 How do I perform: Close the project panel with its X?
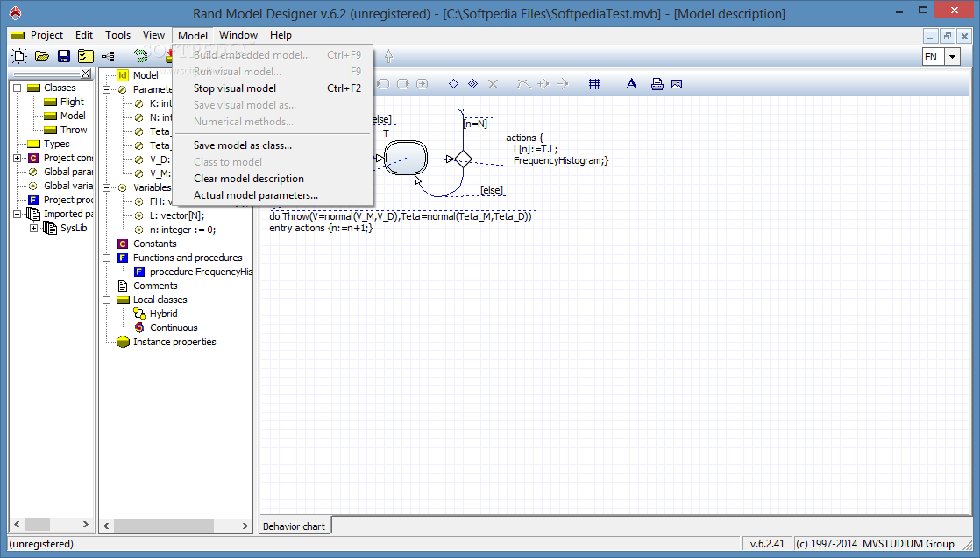86,74
